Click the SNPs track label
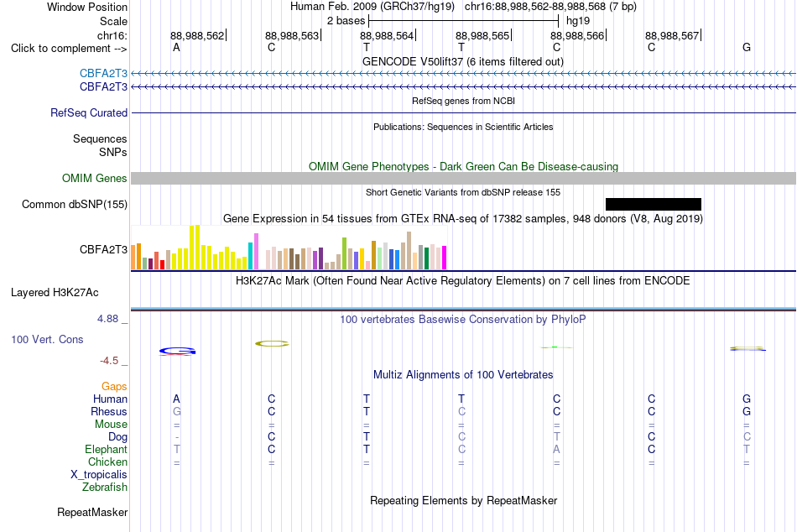 tap(113, 152)
